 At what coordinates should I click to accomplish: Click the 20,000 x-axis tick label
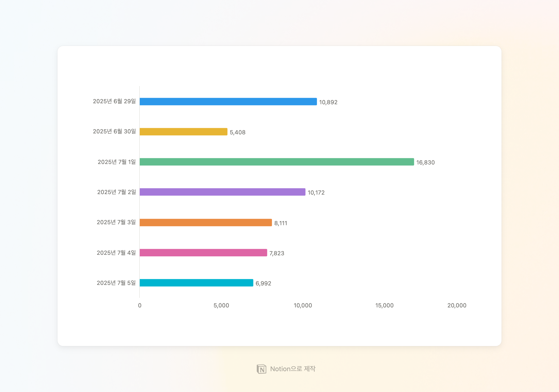pos(457,305)
